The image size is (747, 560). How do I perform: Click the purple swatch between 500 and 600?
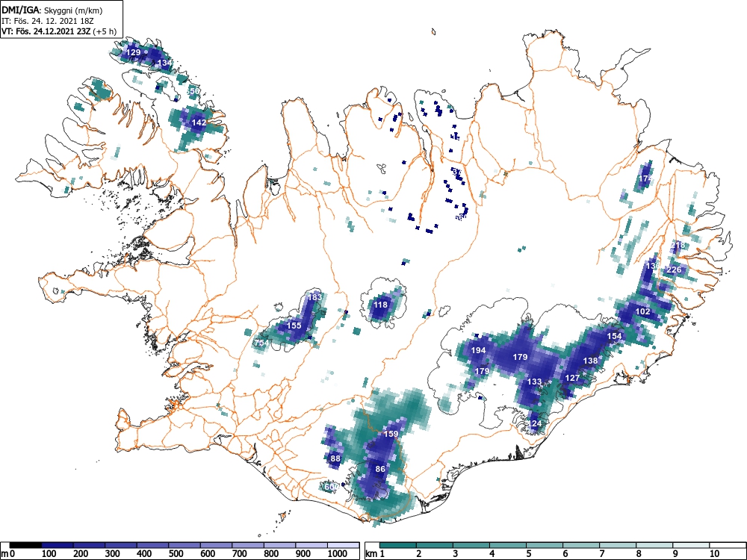coord(185,545)
